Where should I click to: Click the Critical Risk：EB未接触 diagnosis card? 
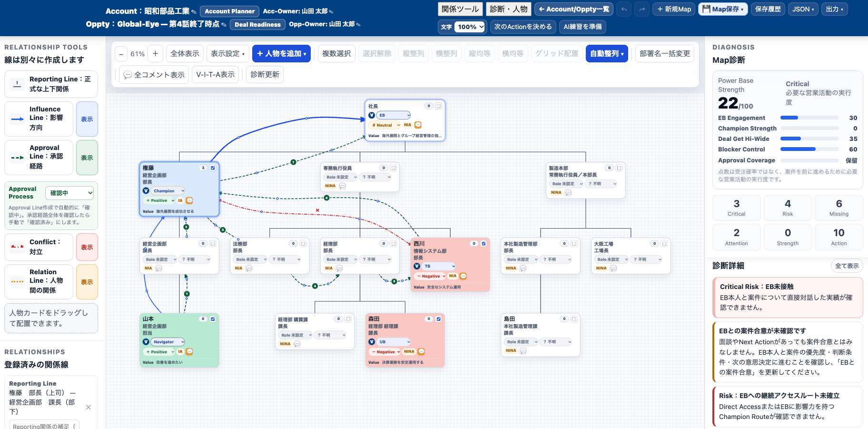pos(788,298)
